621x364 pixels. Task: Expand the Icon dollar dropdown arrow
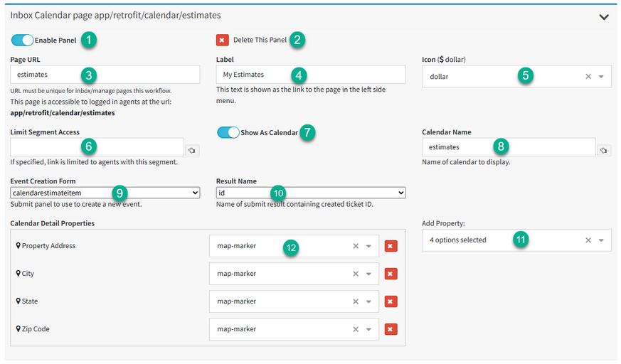tap(601, 77)
